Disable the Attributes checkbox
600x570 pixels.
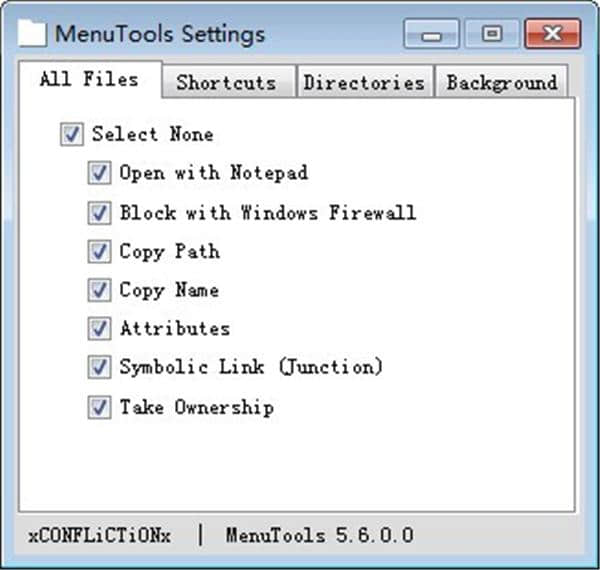pos(98,329)
